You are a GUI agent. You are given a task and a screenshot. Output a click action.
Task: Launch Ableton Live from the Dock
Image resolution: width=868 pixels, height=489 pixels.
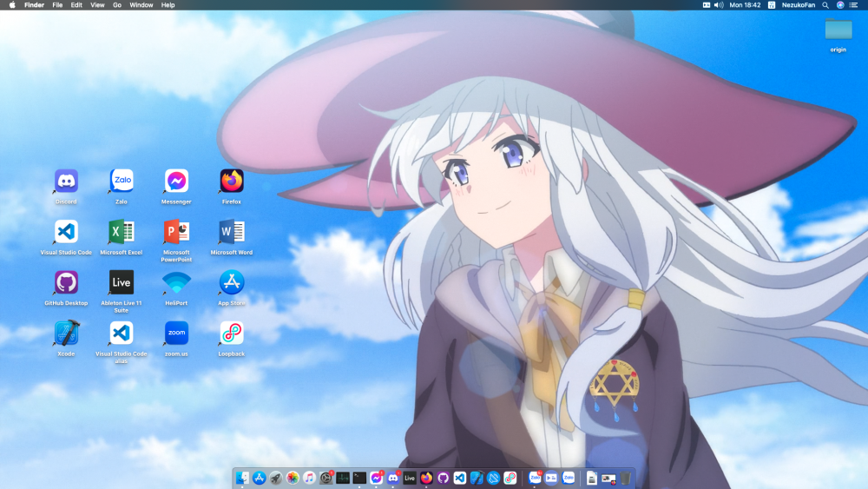(410, 478)
